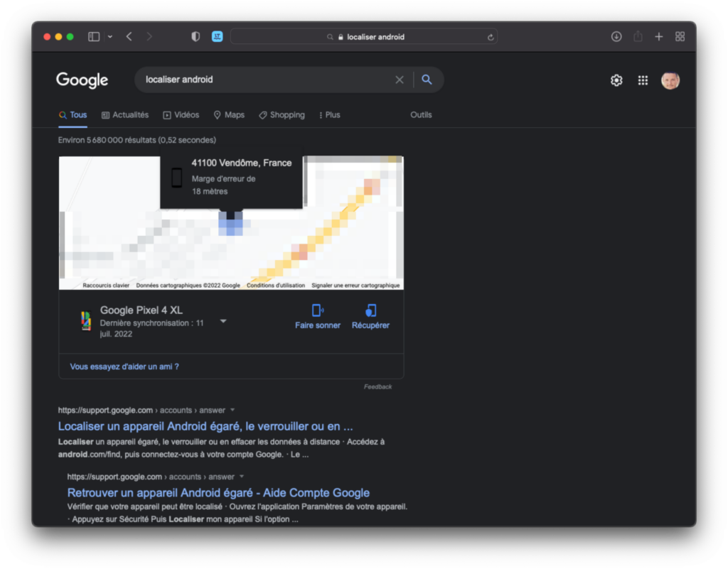
Task: Expand the Google Pixel 4 XL device dropdown
Action: click(223, 321)
